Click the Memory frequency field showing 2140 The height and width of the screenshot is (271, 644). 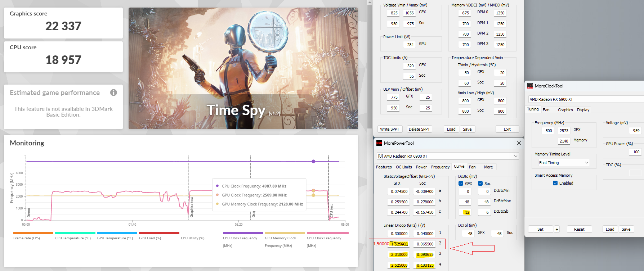[x=564, y=141]
